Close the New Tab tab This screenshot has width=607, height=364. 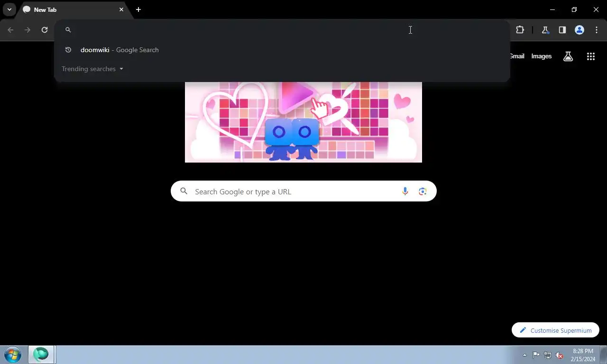(121, 9)
